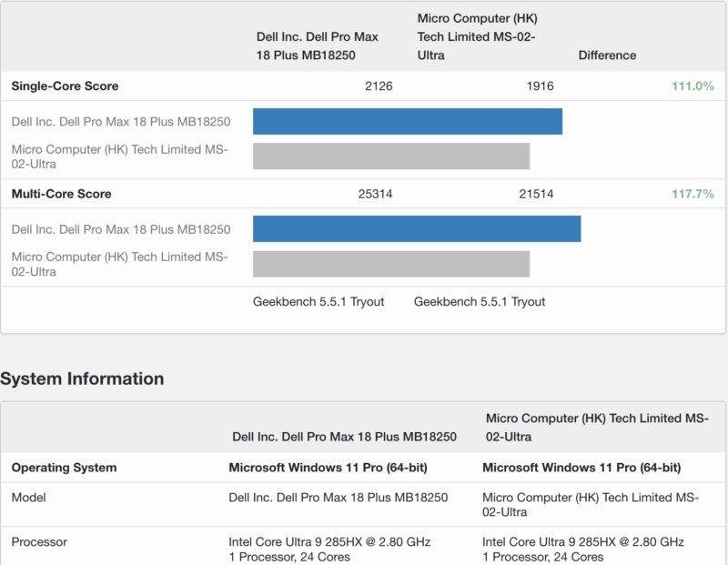
Task: Click the gray Multi-Core bar for the MS-02-Ultra
Action: click(391, 264)
